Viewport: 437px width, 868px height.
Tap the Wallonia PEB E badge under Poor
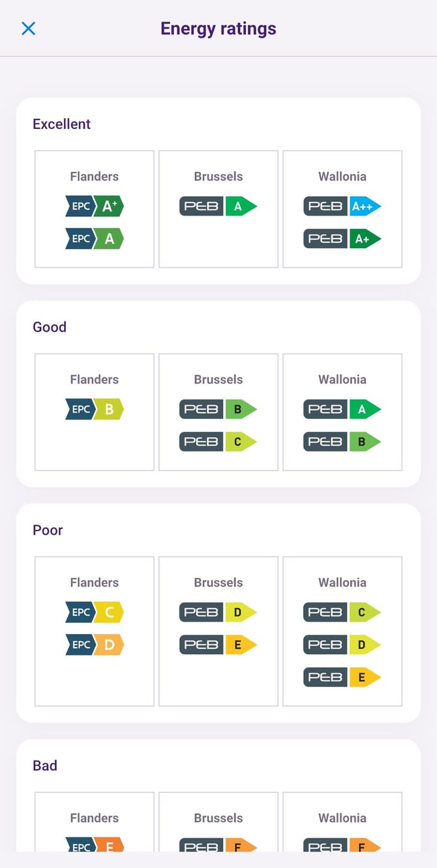click(x=342, y=677)
